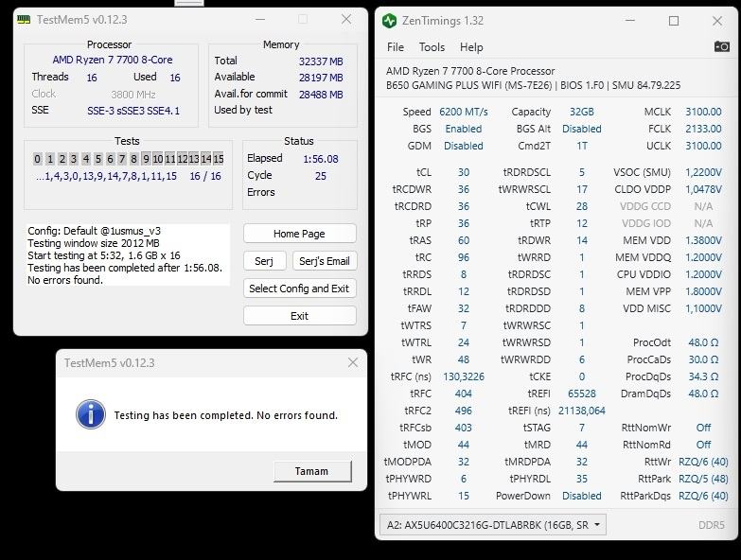Click the tCL value 30

point(463,172)
